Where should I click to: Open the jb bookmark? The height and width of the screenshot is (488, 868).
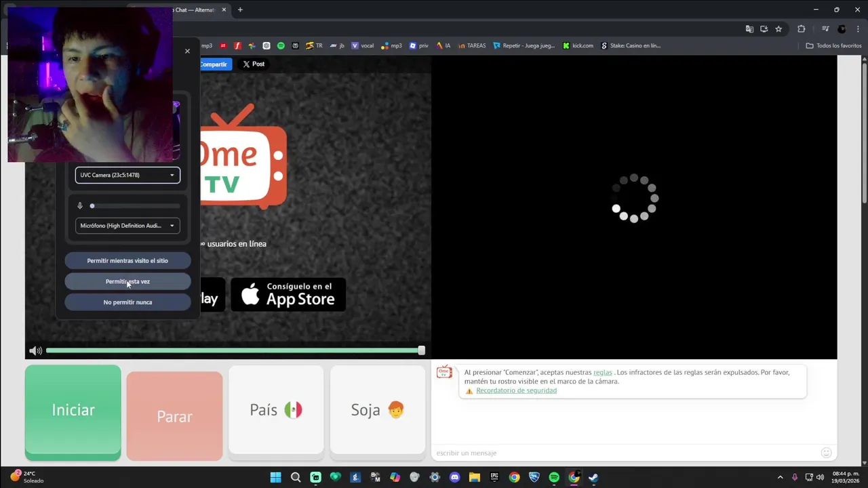pos(337,45)
